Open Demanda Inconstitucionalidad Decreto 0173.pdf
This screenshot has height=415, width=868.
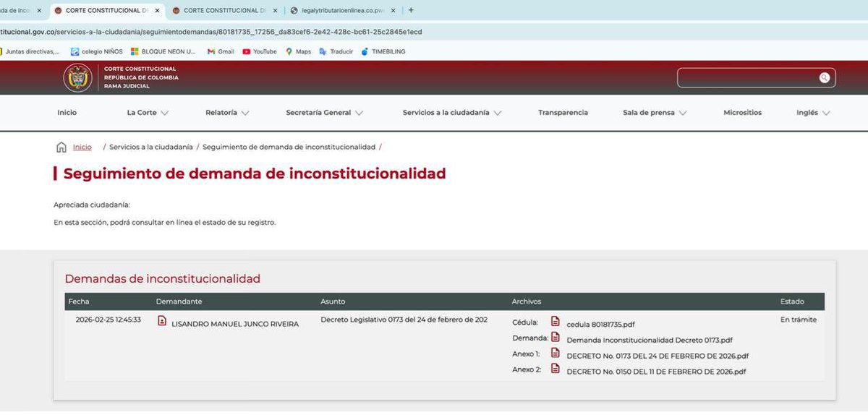(x=650, y=340)
